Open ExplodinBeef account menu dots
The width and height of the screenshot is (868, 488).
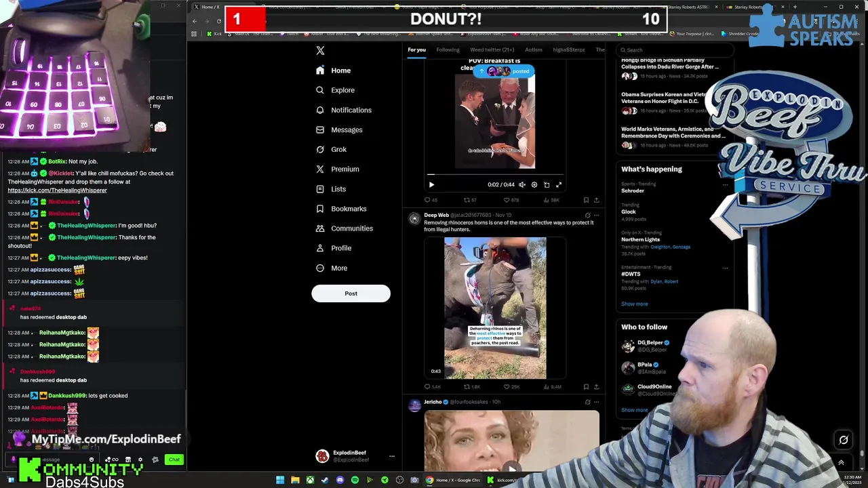[x=391, y=456]
